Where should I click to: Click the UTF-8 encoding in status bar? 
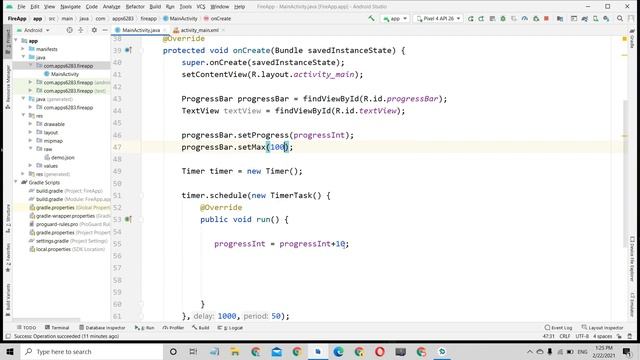[x=582, y=336]
